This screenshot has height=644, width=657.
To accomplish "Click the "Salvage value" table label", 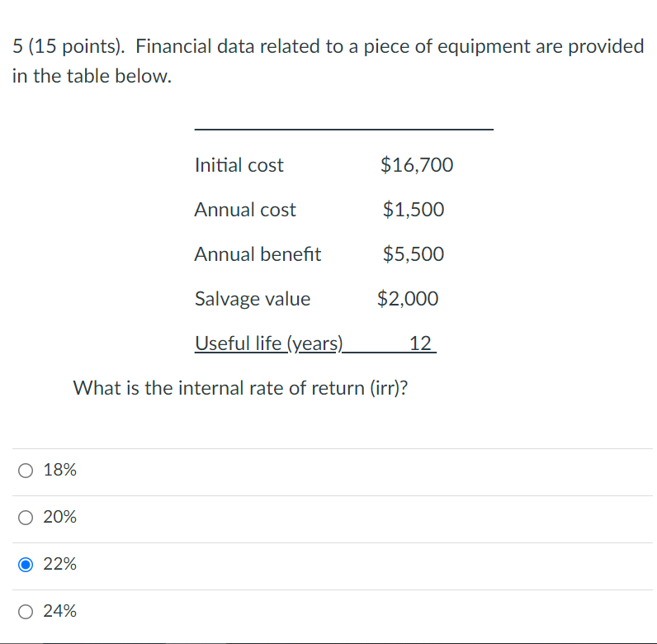I will (253, 299).
